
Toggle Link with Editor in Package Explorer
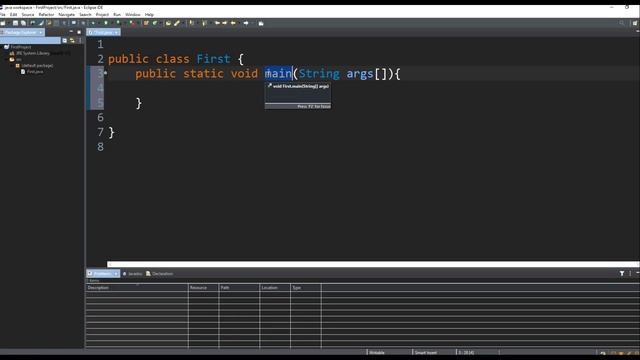point(72,40)
